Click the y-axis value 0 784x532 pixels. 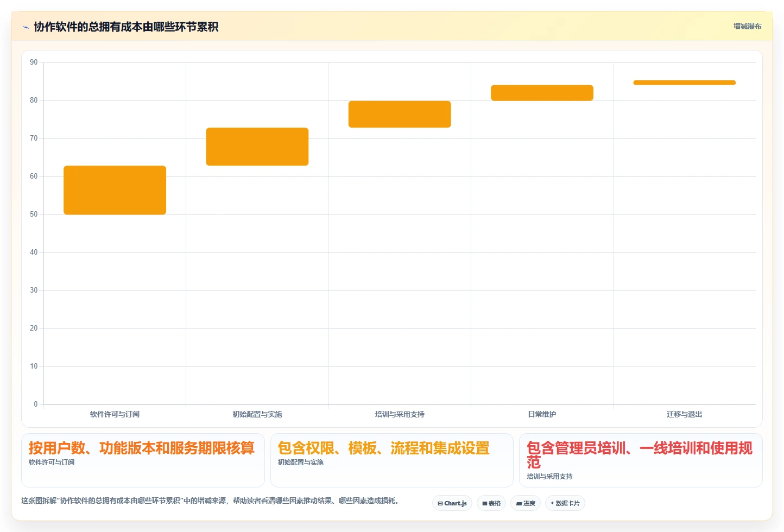tap(36, 404)
